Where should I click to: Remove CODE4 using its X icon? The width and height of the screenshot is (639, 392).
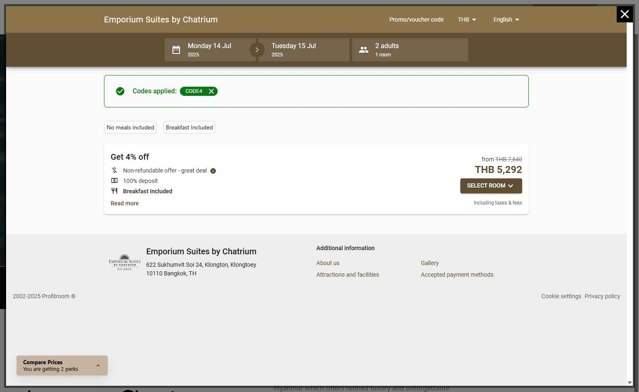point(211,91)
